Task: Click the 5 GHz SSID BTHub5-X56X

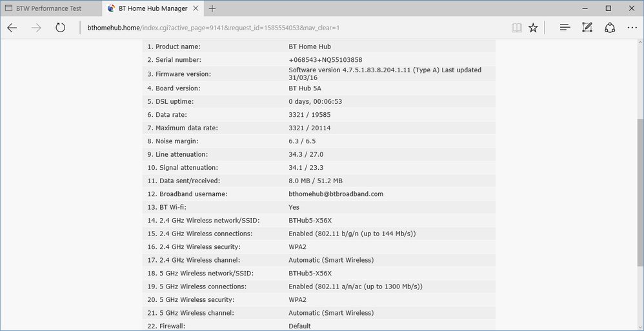Action: [310, 273]
